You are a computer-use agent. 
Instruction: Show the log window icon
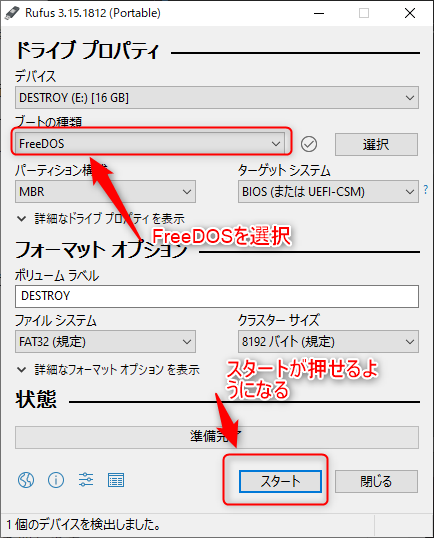pos(116,480)
